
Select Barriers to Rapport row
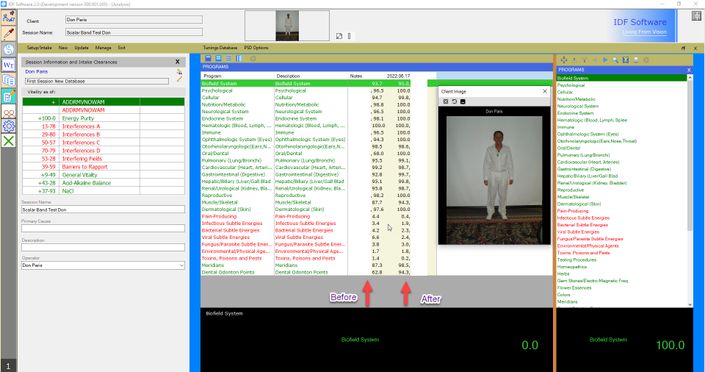(103, 167)
